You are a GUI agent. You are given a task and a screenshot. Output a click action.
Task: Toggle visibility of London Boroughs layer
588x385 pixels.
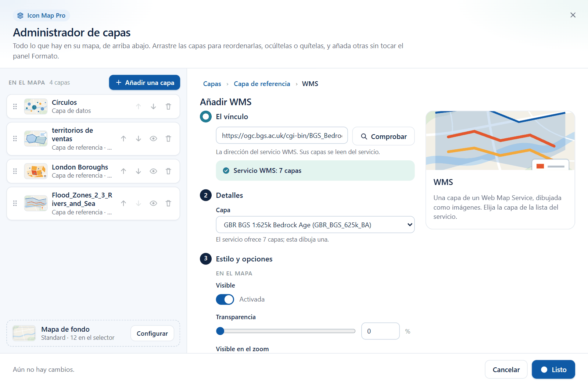153,171
